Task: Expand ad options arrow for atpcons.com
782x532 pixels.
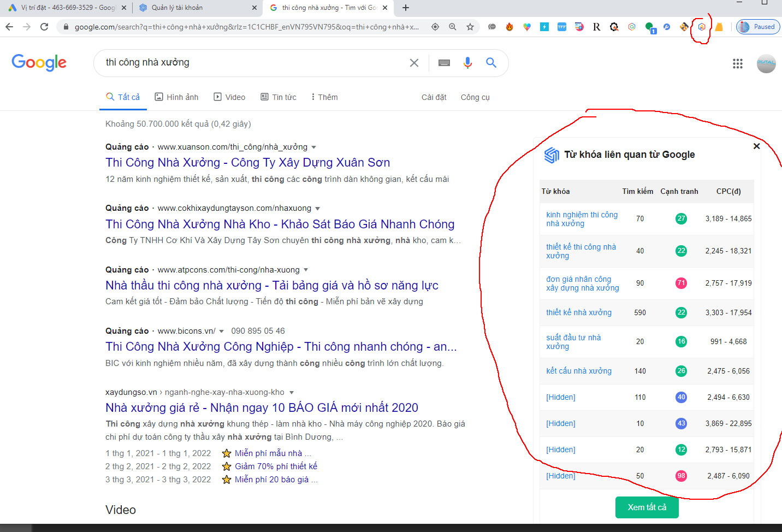Action: point(306,270)
